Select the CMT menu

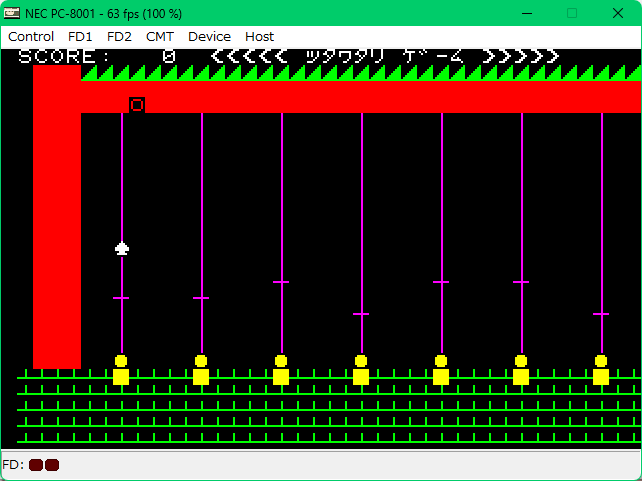coord(159,36)
